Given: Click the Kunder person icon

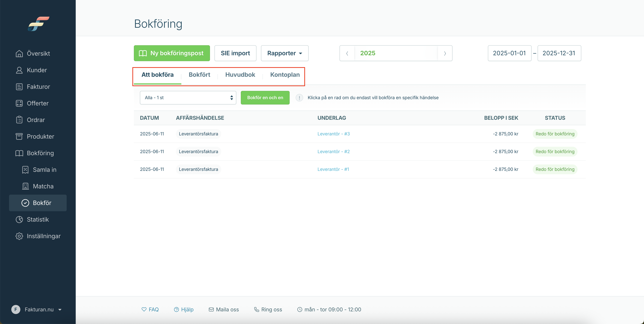Looking at the screenshot, I should click(19, 70).
